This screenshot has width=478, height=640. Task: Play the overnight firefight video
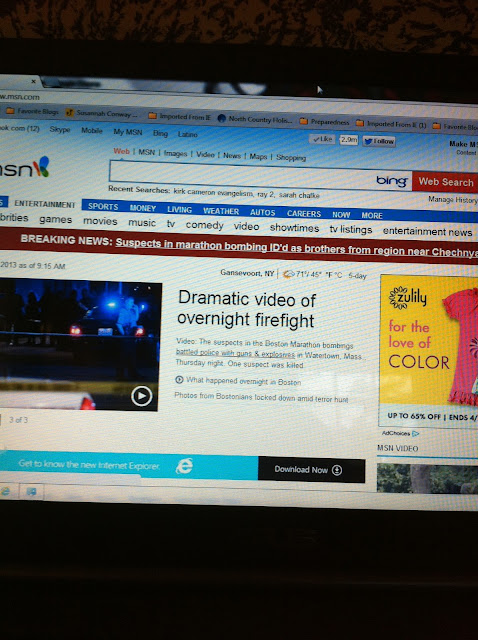[141, 396]
